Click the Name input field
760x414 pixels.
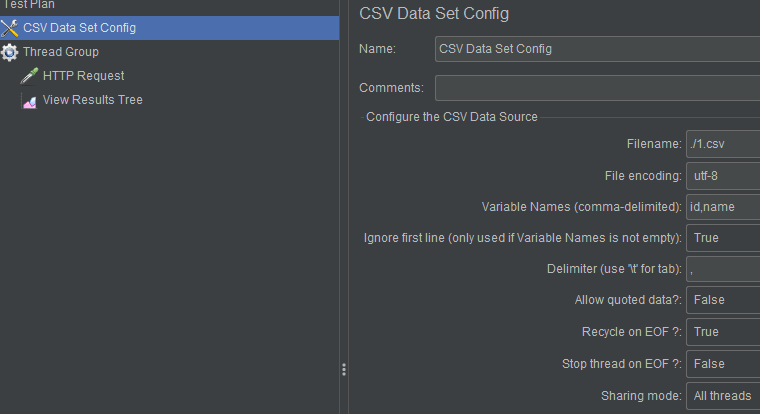tap(598, 49)
